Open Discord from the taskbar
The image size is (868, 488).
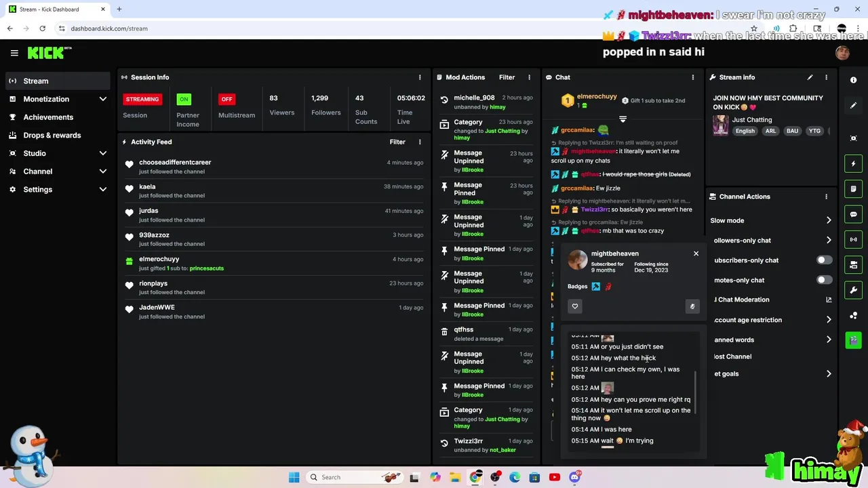(575, 477)
